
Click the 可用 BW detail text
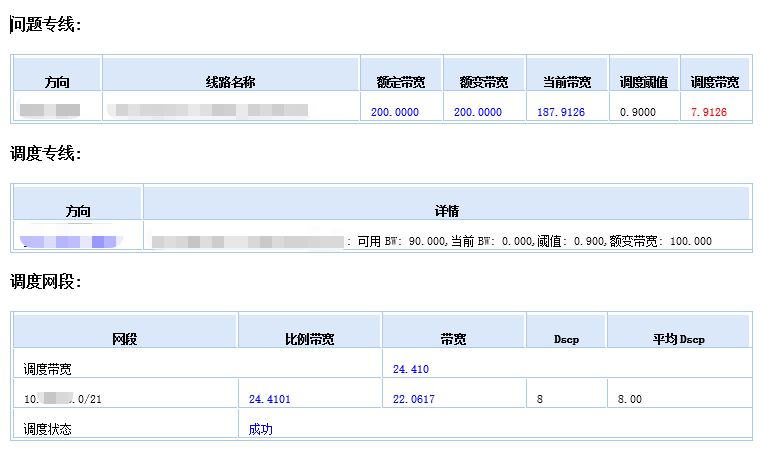pos(530,241)
